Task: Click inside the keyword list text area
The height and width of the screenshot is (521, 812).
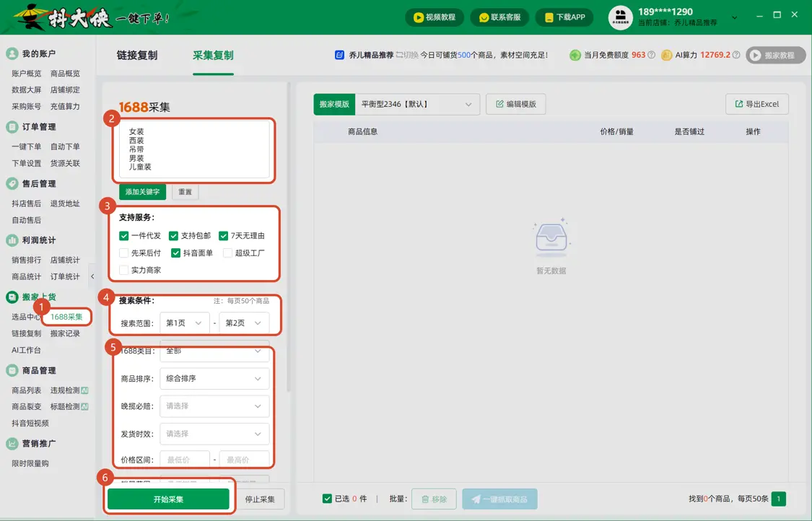Action: (194, 149)
